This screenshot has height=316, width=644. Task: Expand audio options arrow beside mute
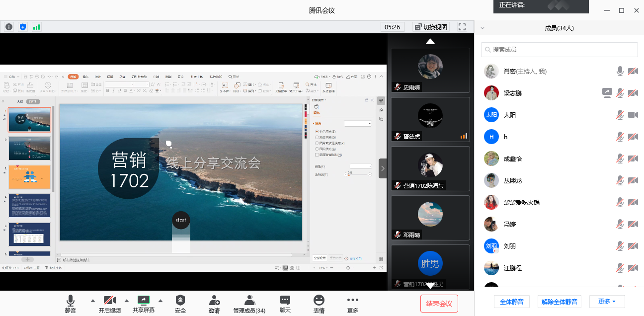pos(92,301)
